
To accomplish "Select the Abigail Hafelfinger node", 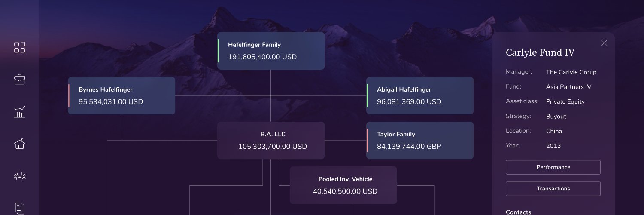I will [420, 95].
